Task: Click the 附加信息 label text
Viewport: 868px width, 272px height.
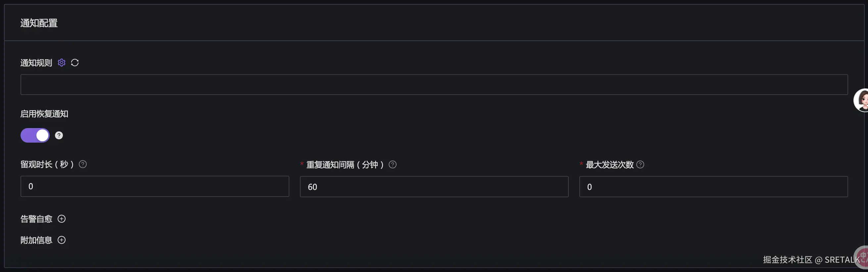Action: coord(36,240)
